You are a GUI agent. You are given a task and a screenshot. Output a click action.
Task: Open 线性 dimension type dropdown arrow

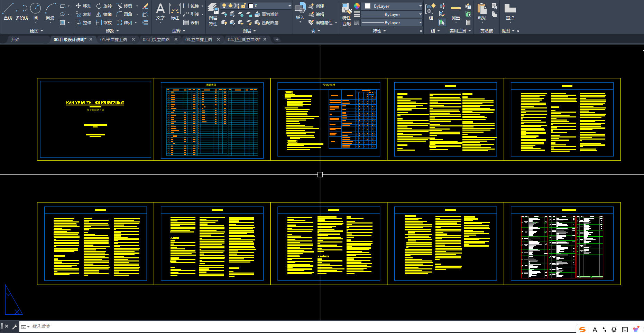202,6
